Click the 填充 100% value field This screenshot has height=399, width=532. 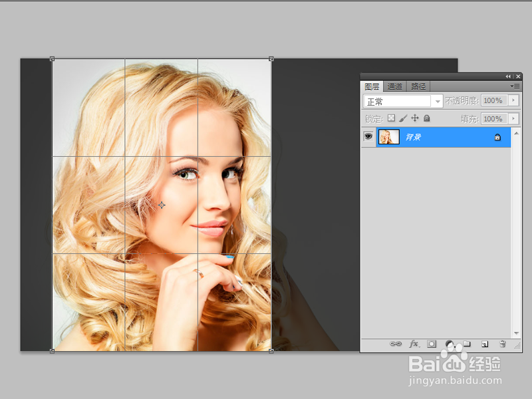495,118
